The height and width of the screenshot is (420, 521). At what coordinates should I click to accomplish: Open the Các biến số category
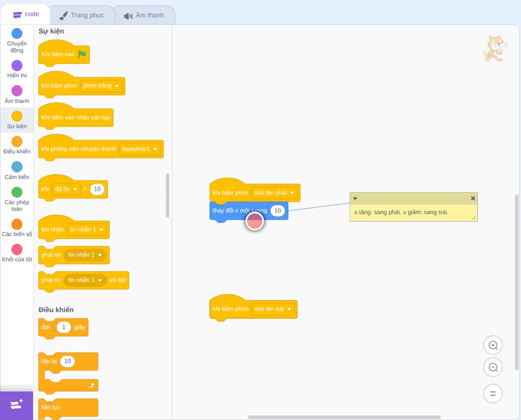[17, 228]
